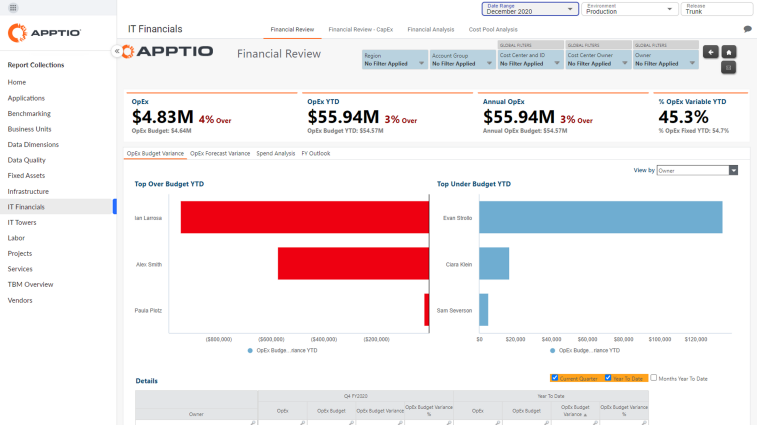Open TBM Overview in sidebar
The width and height of the screenshot is (757, 425).
coord(30,284)
